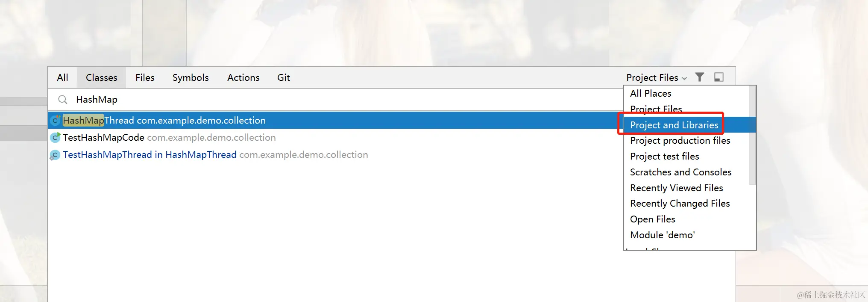
Task: Switch to the Files tab
Action: coord(145,77)
